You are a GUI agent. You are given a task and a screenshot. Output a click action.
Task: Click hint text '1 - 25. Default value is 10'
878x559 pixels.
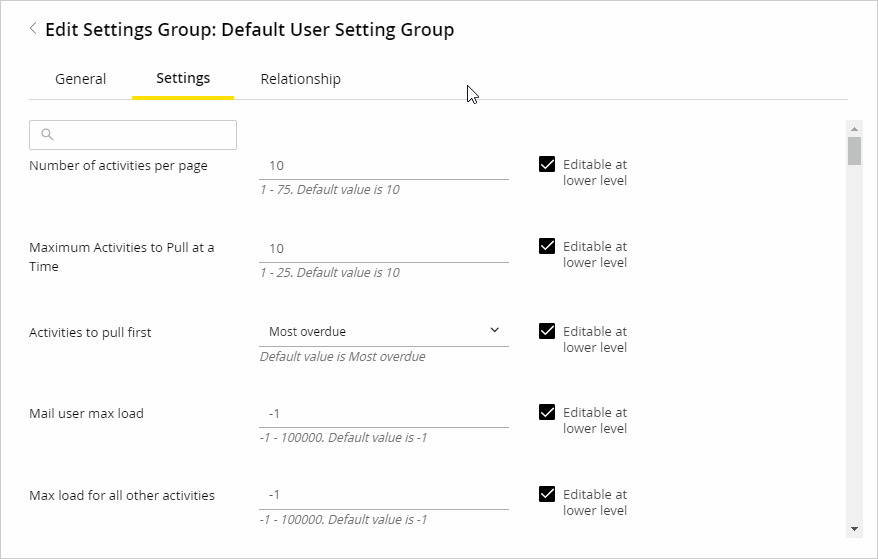(330, 273)
